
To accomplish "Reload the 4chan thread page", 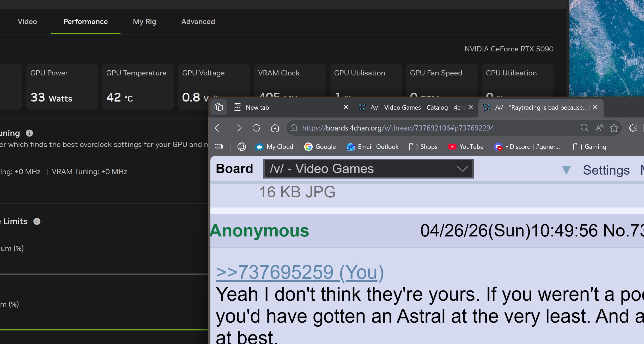I will [256, 128].
